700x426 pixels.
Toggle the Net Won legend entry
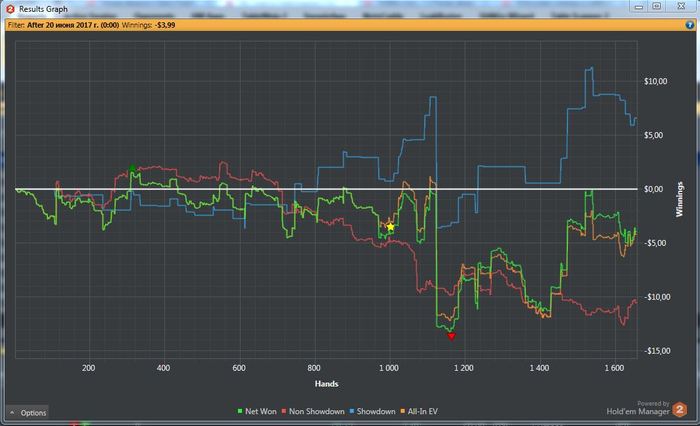pyautogui.click(x=257, y=411)
